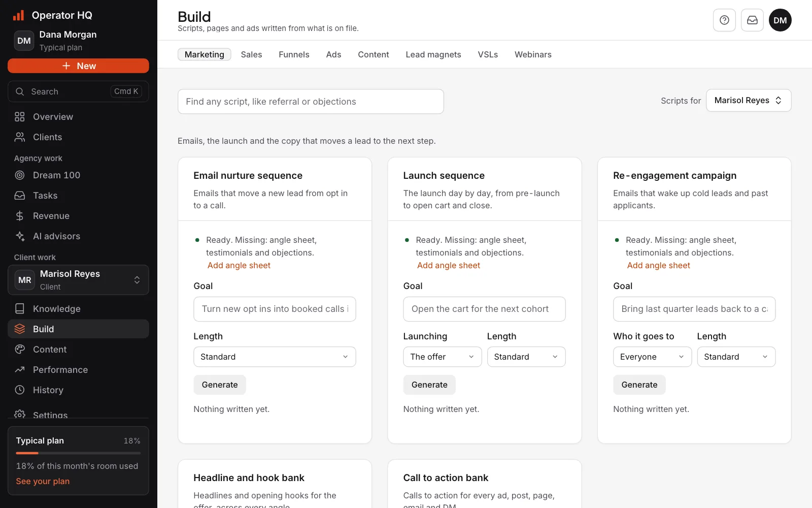The image size is (812, 508).
Task: Open Length dropdown in Re-engagement campaign
Action: click(x=736, y=357)
